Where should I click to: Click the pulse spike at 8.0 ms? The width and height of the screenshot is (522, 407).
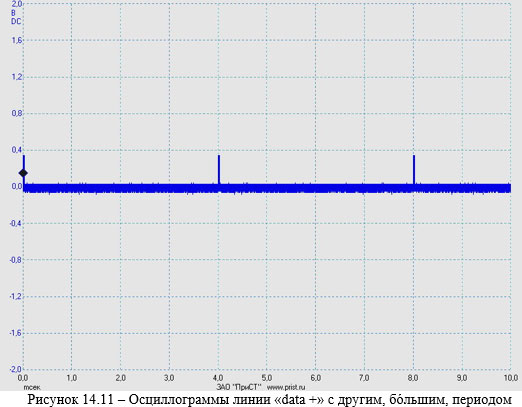(x=414, y=169)
